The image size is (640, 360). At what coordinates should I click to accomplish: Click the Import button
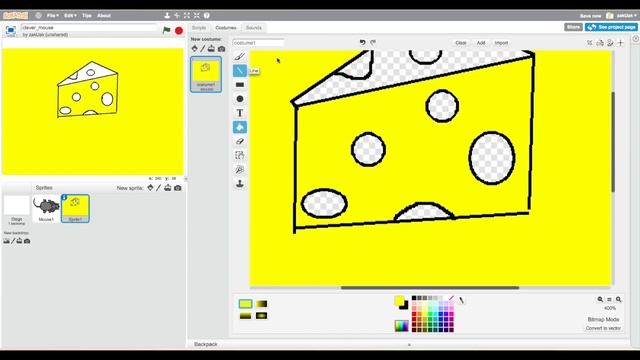click(x=501, y=43)
